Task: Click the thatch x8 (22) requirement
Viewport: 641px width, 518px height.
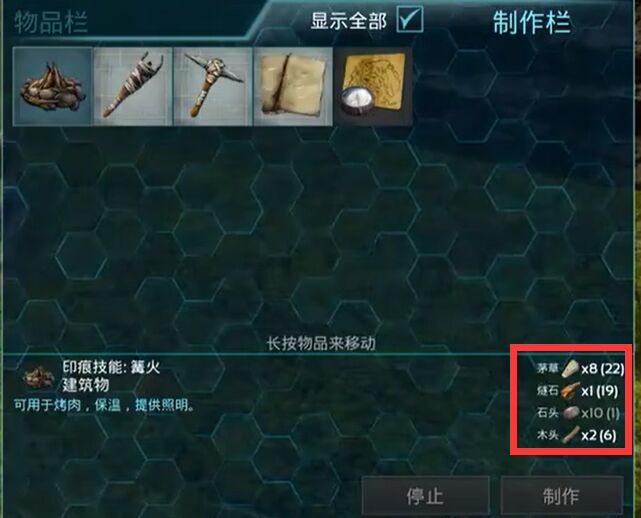Action: [603, 369]
